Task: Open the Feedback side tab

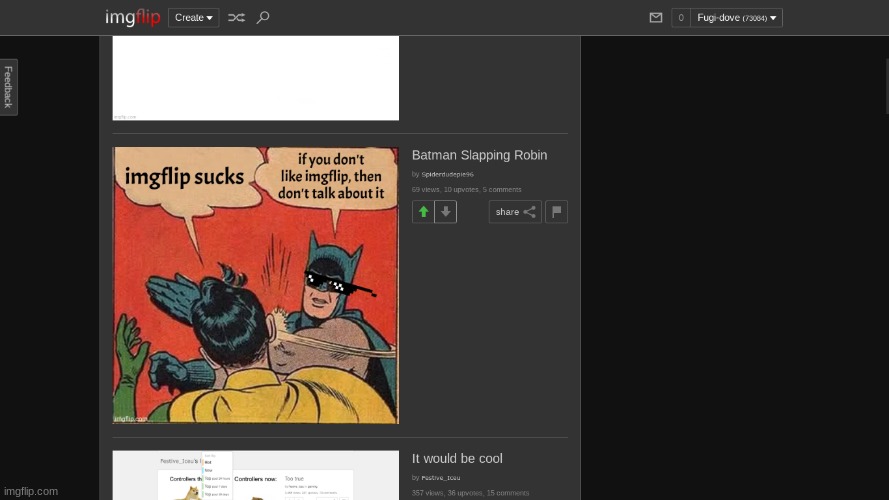Action: pyautogui.click(x=9, y=87)
